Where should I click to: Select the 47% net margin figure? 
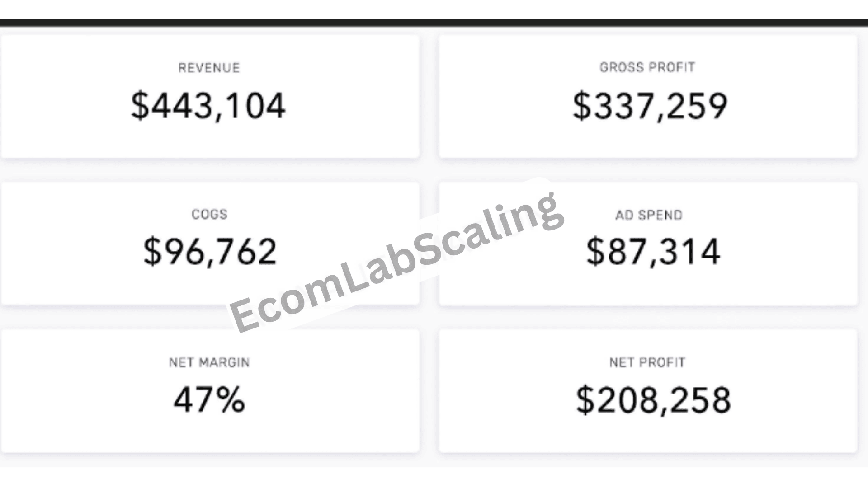209,399
